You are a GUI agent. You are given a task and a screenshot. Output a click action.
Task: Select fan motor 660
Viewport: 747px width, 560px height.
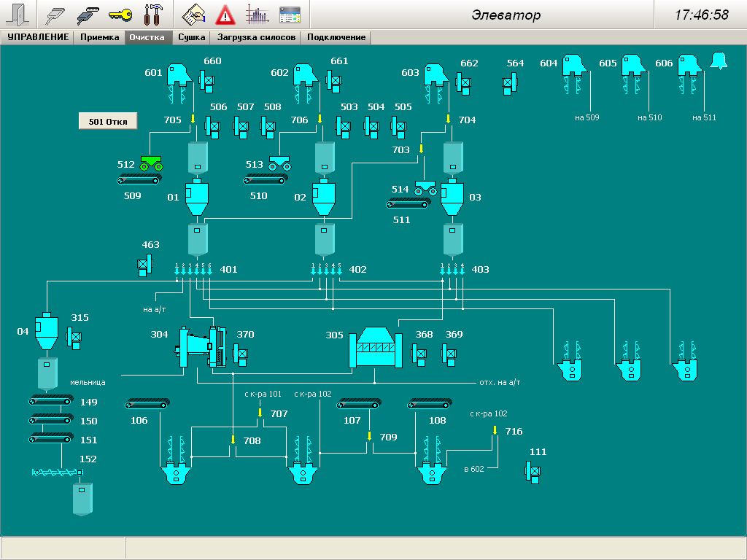tap(207, 81)
